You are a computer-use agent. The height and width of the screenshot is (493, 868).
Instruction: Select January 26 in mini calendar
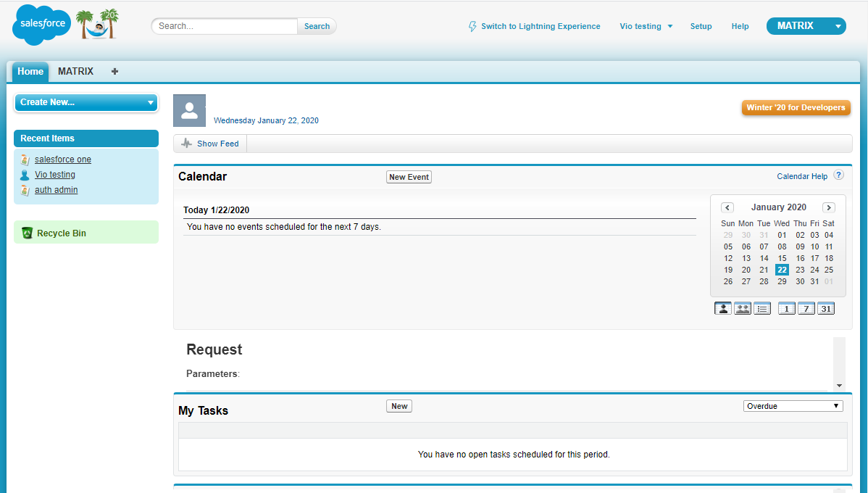[x=728, y=281]
